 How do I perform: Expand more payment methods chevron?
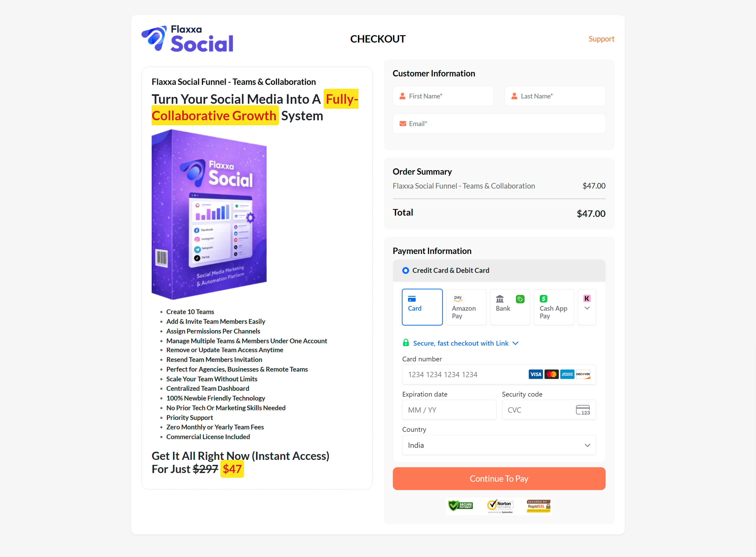[x=587, y=307]
